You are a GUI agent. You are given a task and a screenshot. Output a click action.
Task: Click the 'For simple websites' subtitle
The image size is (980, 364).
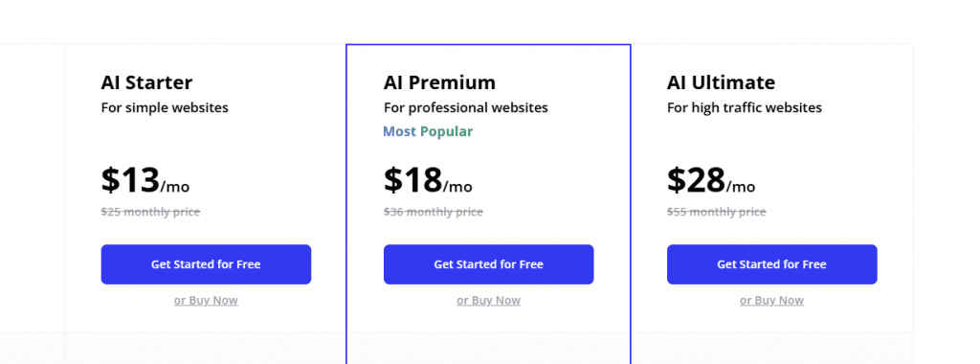click(x=165, y=107)
